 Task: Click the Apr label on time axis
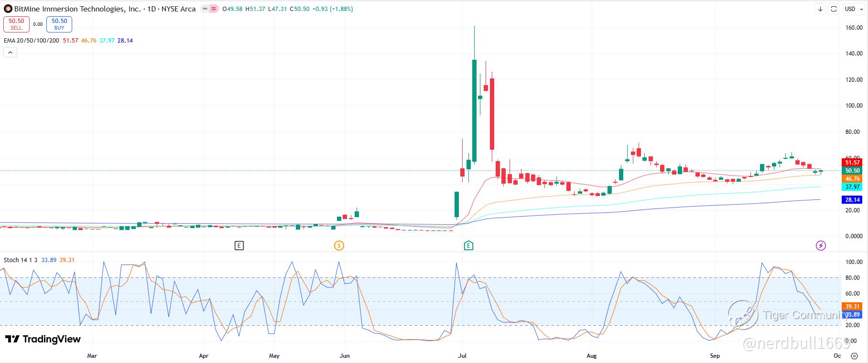point(204,356)
